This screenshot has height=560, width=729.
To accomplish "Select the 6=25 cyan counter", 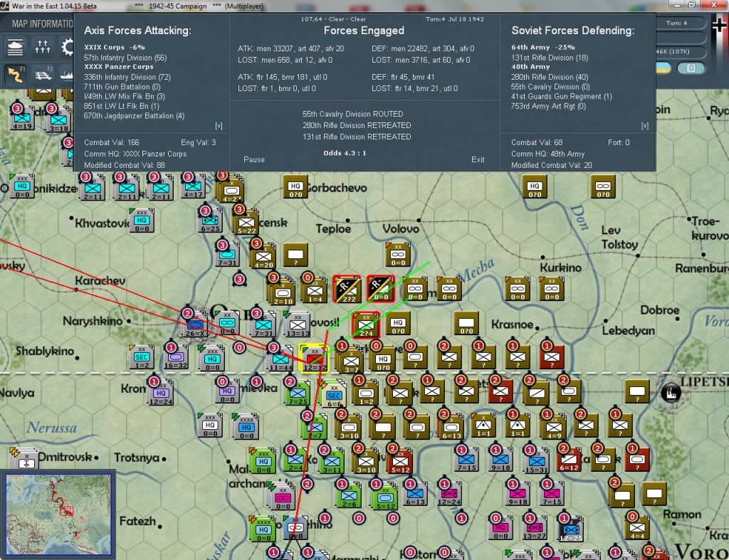I will tap(210, 221).
